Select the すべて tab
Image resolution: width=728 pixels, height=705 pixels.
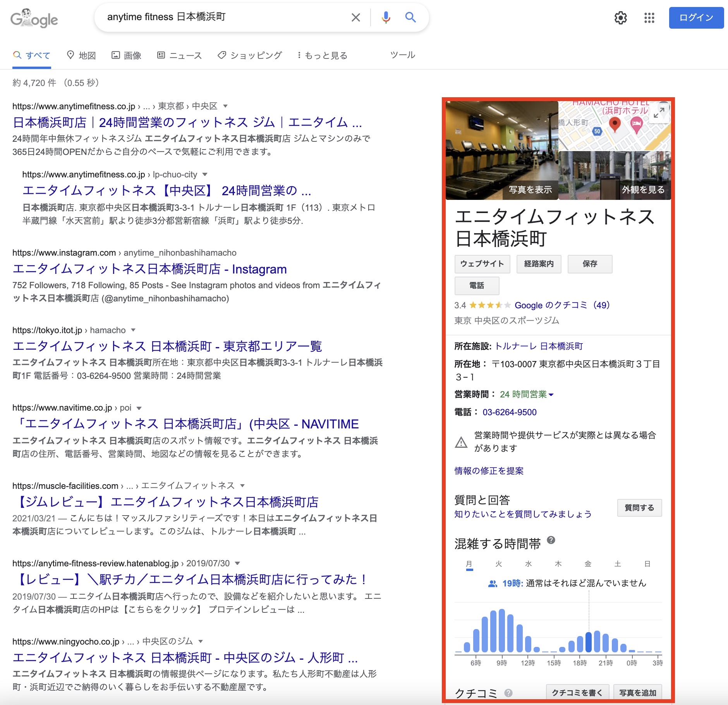coord(32,55)
